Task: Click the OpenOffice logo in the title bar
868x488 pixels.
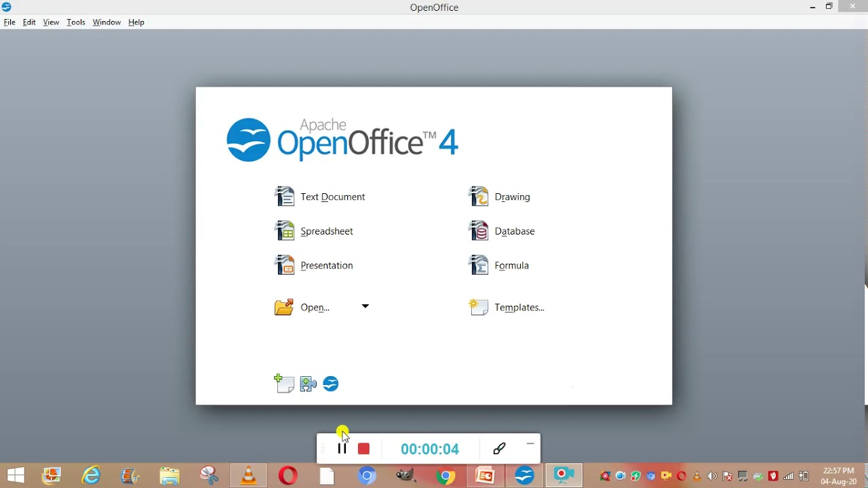Action: coord(7,7)
